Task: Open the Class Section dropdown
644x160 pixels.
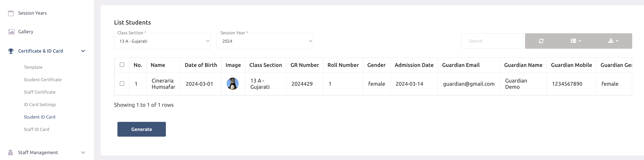Action: pyautogui.click(x=162, y=41)
